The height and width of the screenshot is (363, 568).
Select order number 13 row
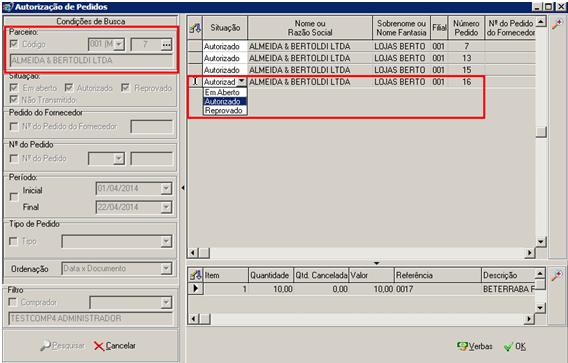pyautogui.click(x=362, y=58)
